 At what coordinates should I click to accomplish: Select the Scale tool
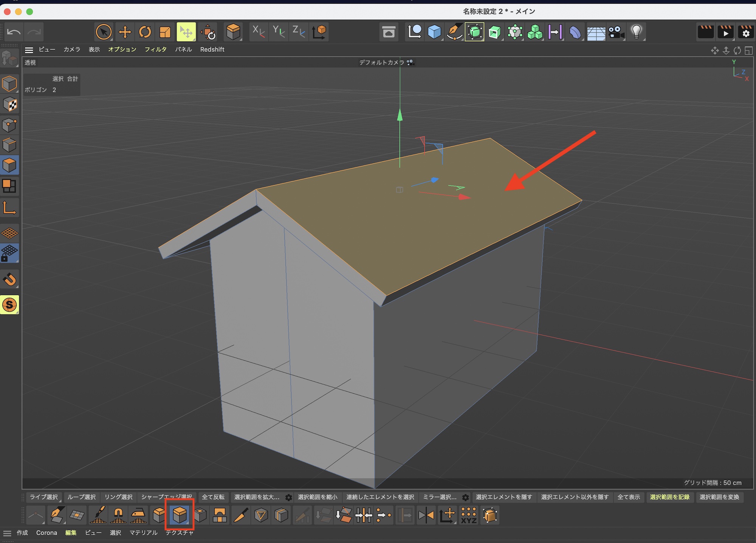(x=165, y=32)
